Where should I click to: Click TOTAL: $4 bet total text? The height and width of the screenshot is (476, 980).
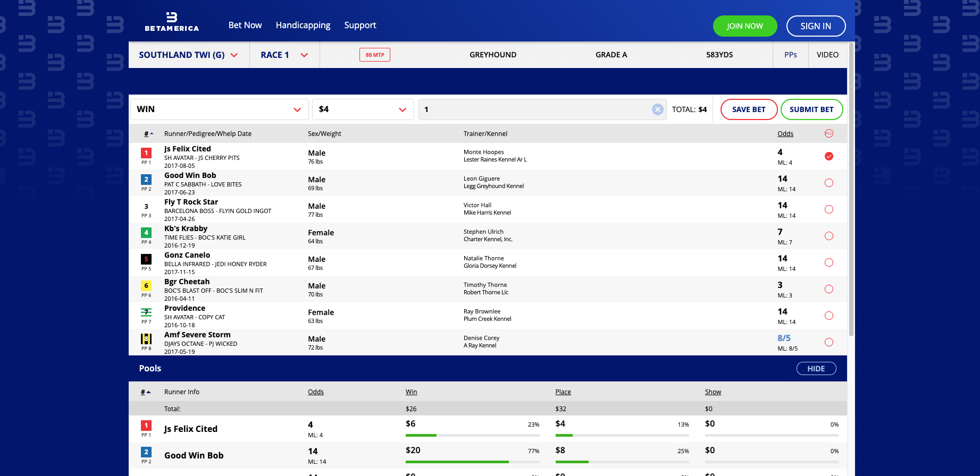click(690, 109)
